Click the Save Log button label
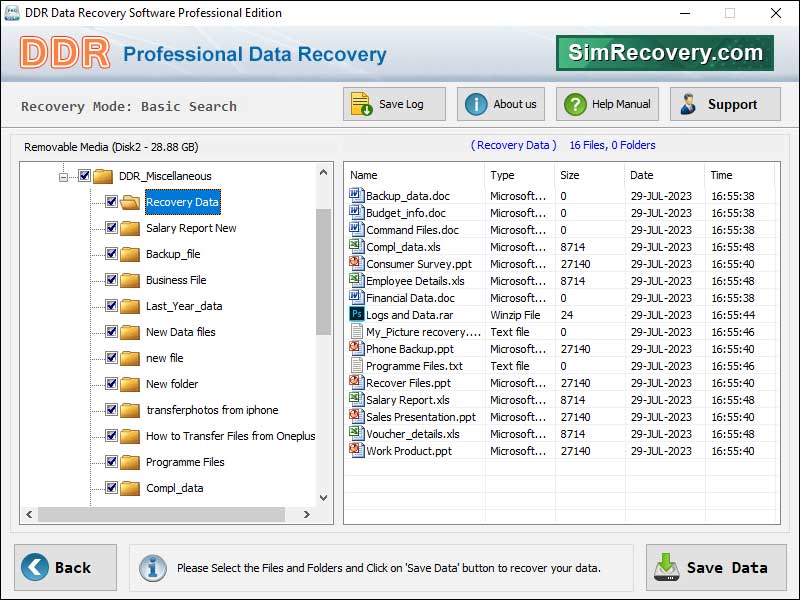This screenshot has width=800, height=600. coord(401,104)
